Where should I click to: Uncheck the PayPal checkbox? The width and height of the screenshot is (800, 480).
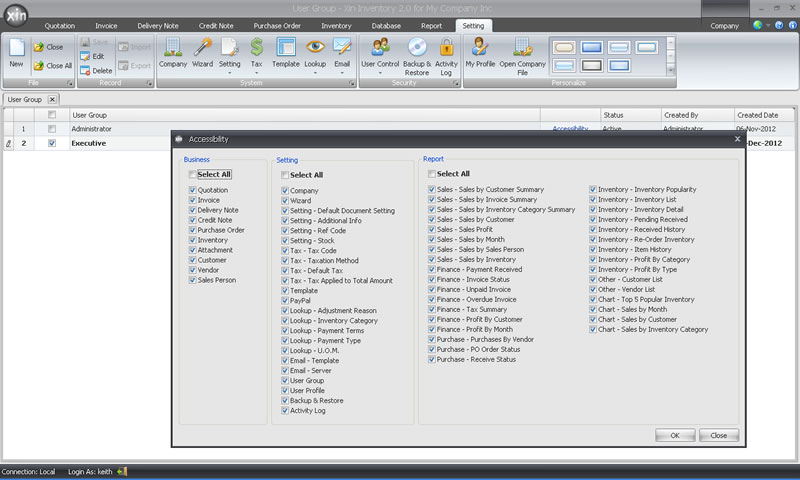(x=285, y=300)
